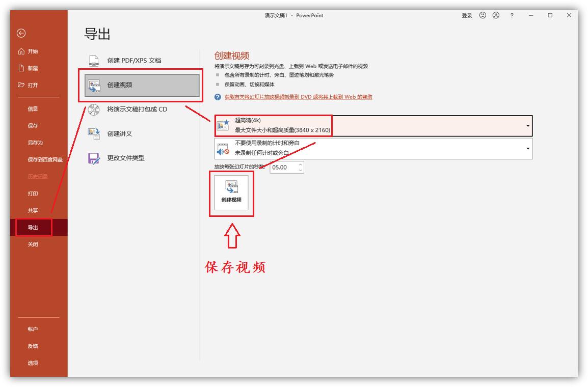Click the 保留动画、切换和媒体 bullet text
The image size is (588, 387).
(x=249, y=85)
